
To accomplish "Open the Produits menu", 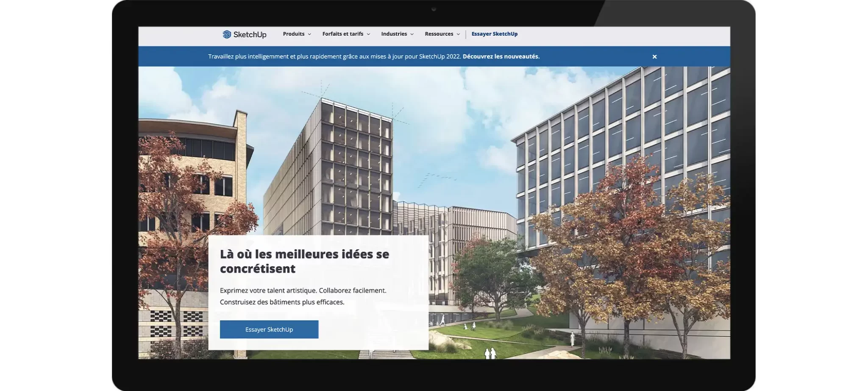I will click(x=297, y=34).
